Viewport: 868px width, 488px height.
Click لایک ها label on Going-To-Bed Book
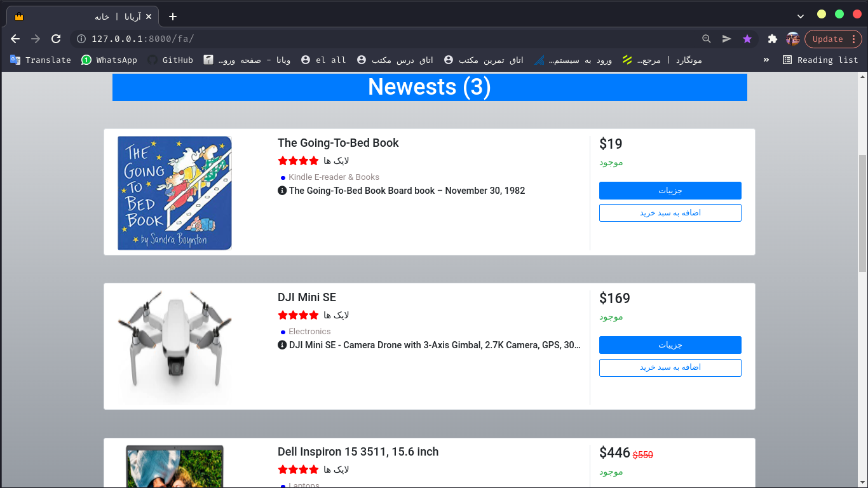(x=336, y=161)
